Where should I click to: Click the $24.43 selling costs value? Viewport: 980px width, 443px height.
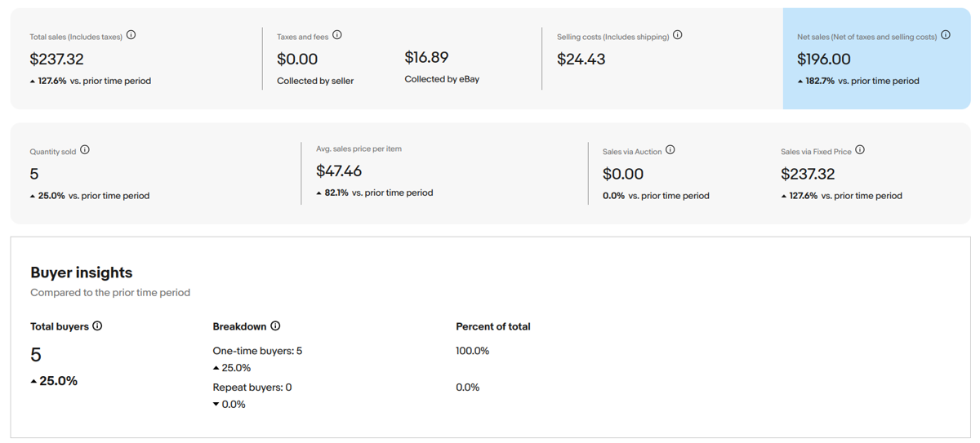click(x=581, y=59)
